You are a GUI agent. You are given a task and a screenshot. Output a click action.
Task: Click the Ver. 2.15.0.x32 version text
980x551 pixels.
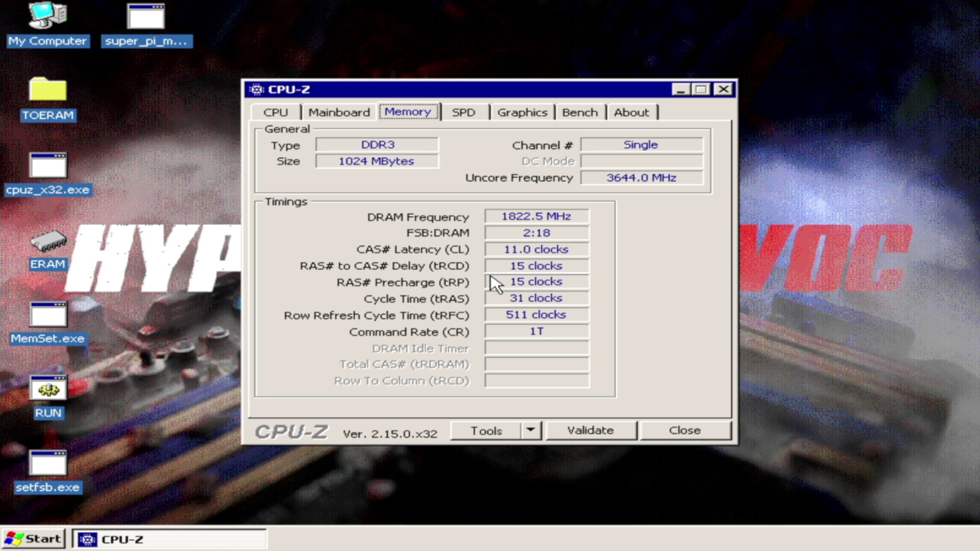click(390, 434)
